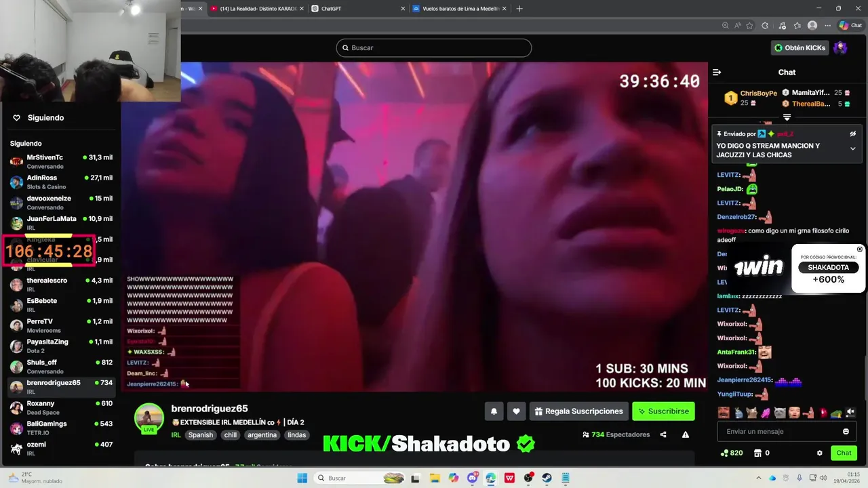Open the chill tag
This screenshot has height=488, width=868.
[x=231, y=435]
